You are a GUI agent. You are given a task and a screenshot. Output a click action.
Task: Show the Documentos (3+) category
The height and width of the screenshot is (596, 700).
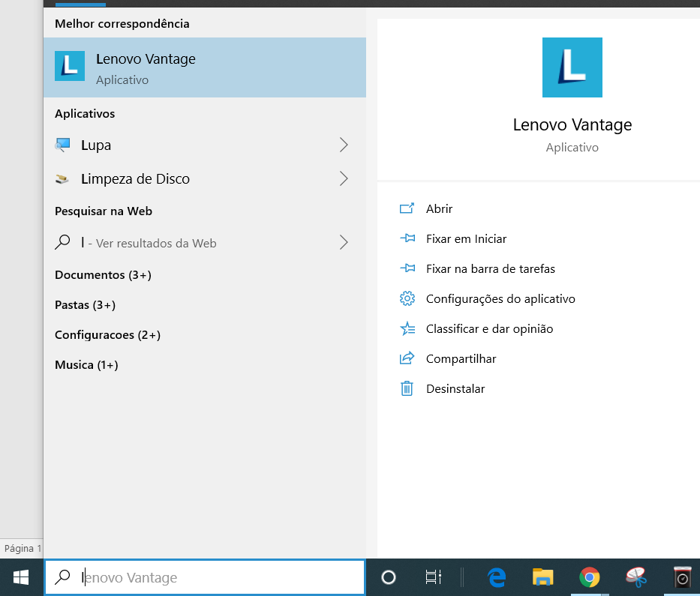pyautogui.click(x=103, y=275)
